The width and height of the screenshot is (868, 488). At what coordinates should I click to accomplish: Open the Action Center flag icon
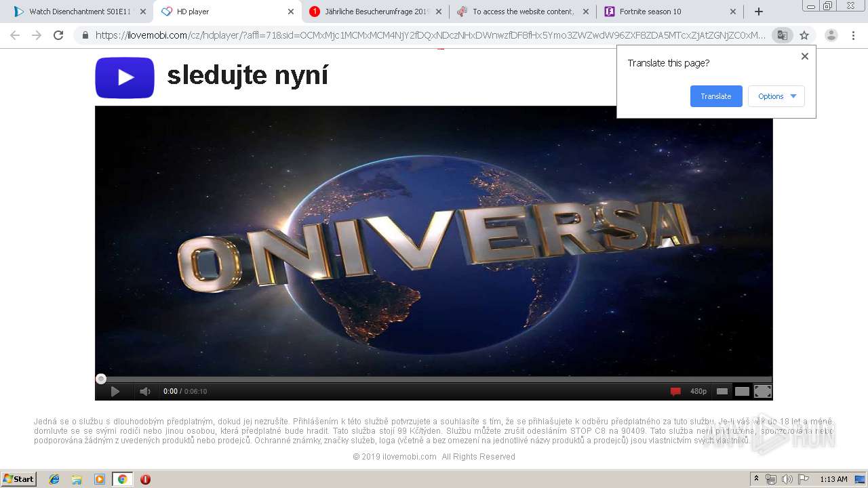point(804,479)
